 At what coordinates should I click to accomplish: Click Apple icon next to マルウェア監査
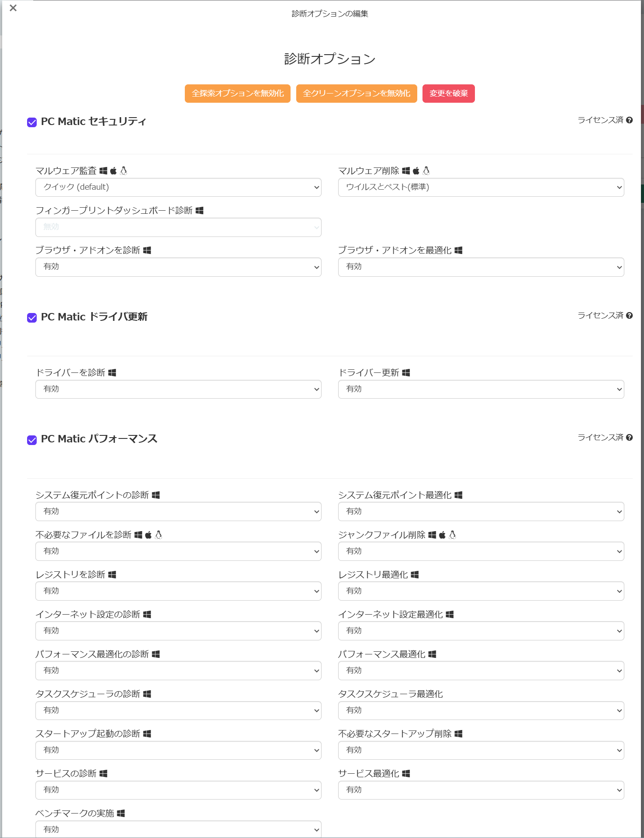click(113, 170)
